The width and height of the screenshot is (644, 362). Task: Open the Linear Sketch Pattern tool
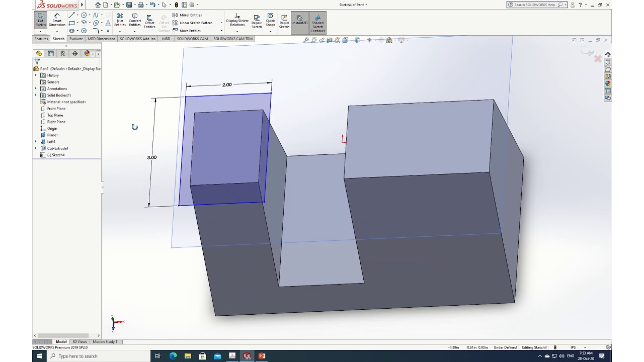(192, 23)
